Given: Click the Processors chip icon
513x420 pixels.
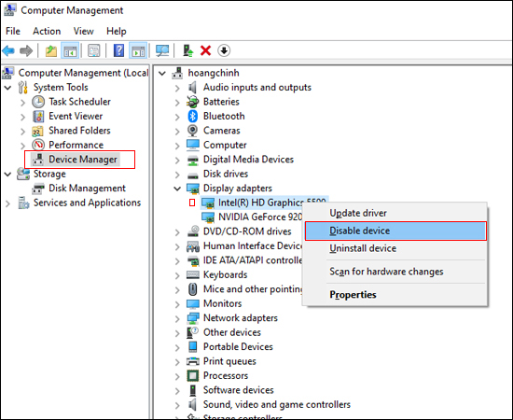Looking at the screenshot, I should pos(193,375).
